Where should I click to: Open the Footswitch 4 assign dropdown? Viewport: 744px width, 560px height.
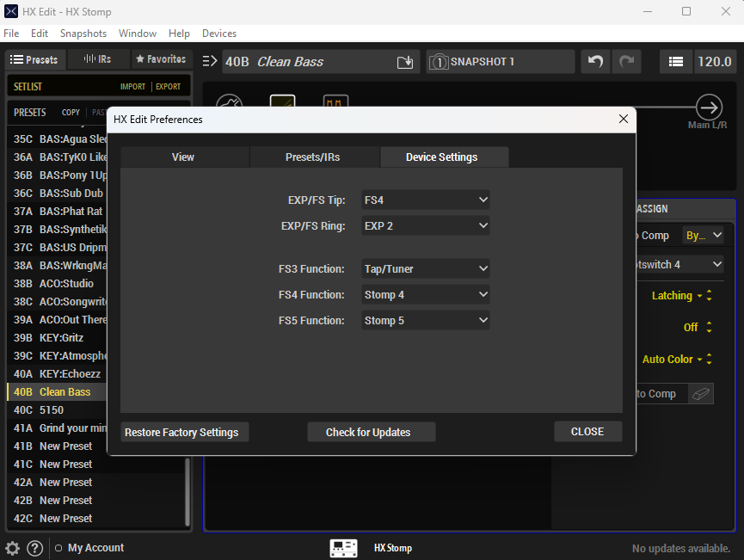pos(679,265)
